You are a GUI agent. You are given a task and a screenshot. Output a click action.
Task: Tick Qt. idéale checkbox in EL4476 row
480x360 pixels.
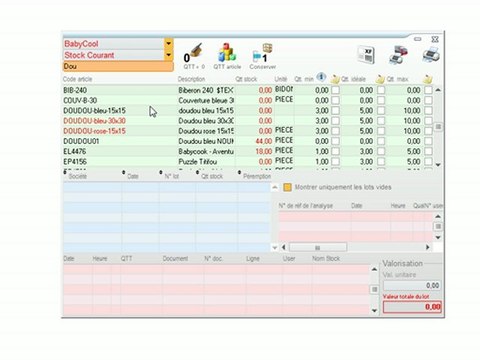pos(381,151)
